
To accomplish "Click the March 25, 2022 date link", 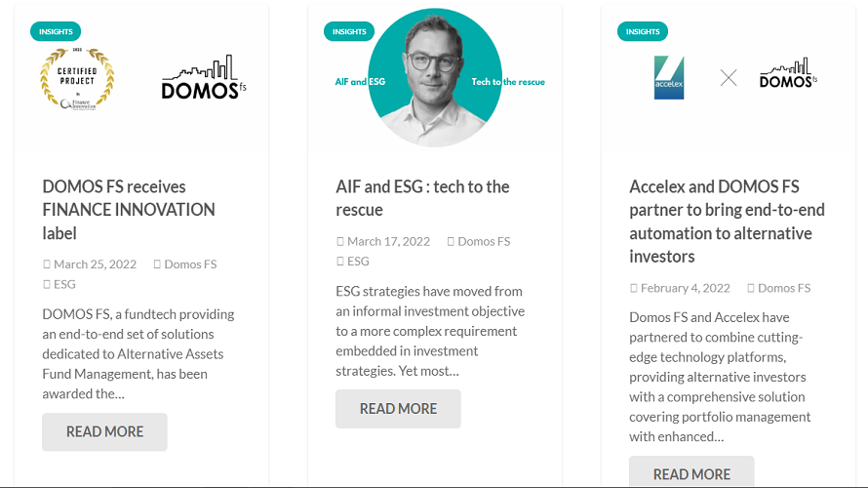I will pyautogui.click(x=95, y=264).
